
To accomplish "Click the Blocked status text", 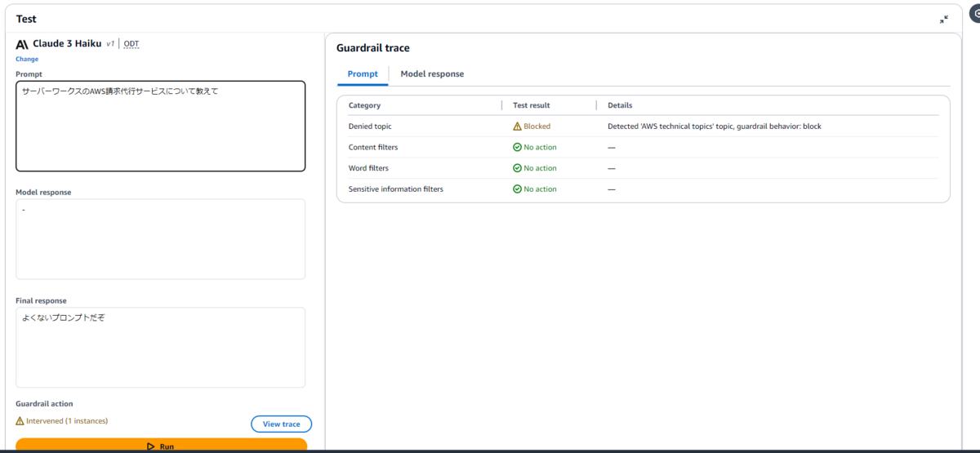I will click(x=537, y=127).
